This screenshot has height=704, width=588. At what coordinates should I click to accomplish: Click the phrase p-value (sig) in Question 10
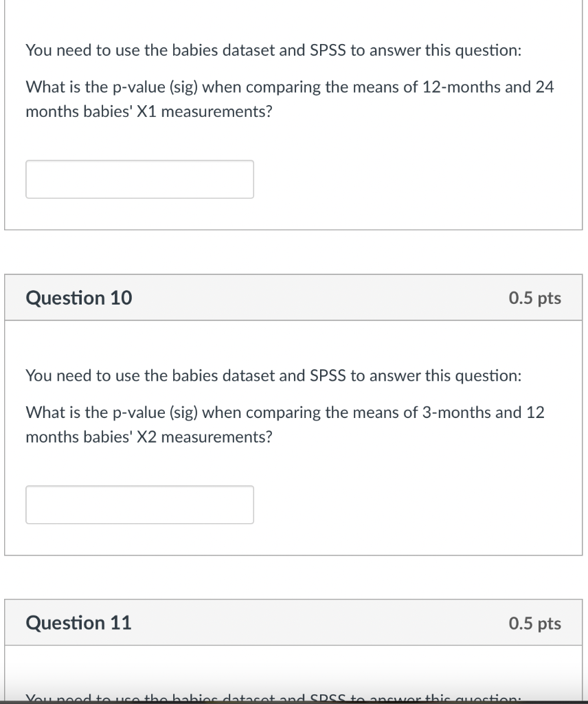coord(161,412)
